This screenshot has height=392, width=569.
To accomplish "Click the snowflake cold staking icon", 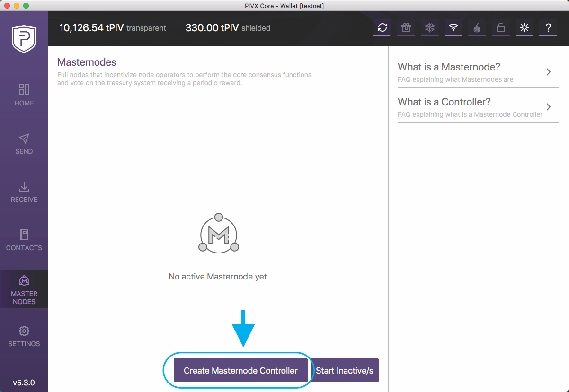I will [429, 28].
